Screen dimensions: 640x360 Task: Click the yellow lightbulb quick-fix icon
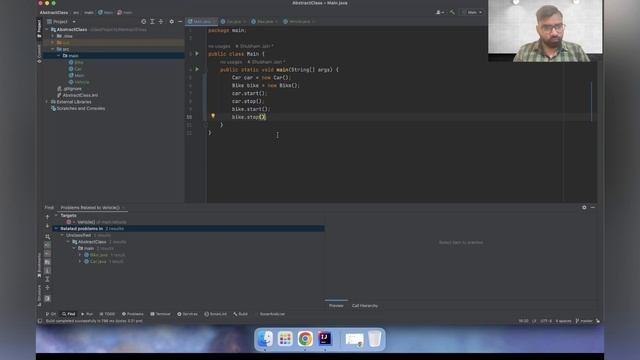(x=213, y=116)
